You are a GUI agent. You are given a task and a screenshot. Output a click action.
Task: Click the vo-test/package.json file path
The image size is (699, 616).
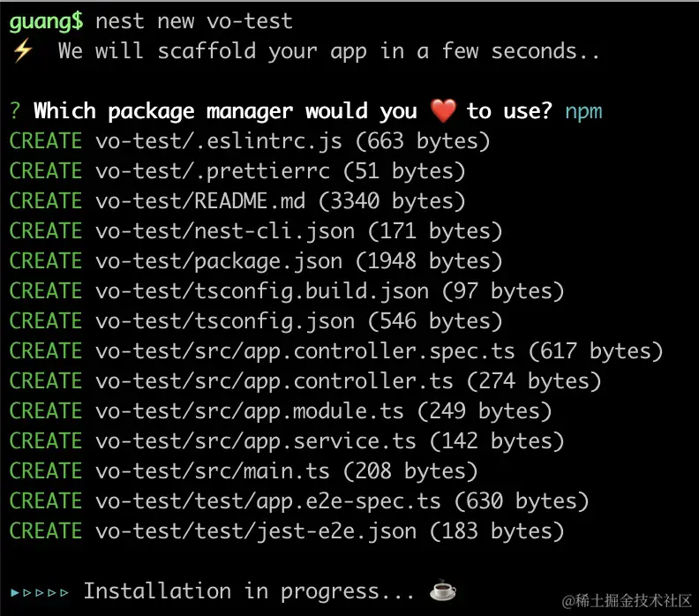pyautogui.click(x=225, y=261)
